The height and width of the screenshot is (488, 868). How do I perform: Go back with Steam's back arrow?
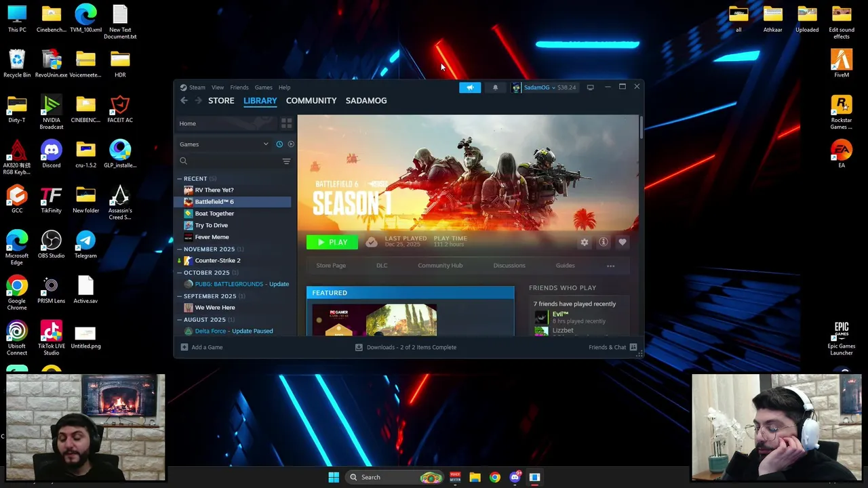coord(184,100)
